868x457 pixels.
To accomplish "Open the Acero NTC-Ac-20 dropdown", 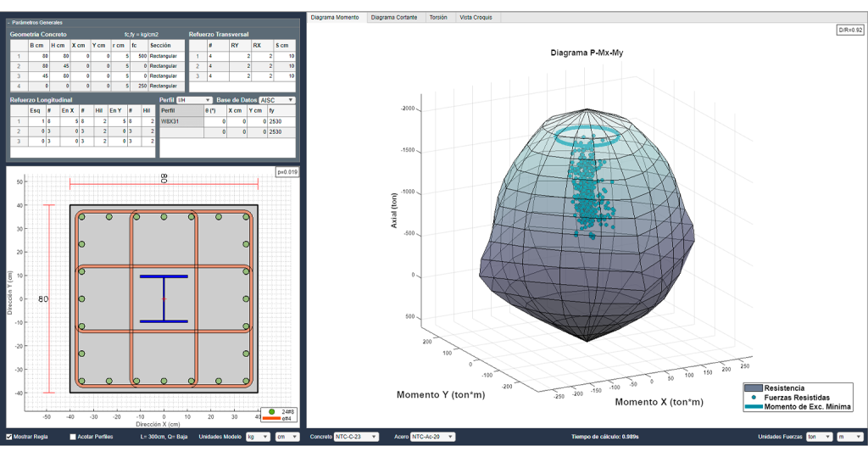I will [x=432, y=437].
